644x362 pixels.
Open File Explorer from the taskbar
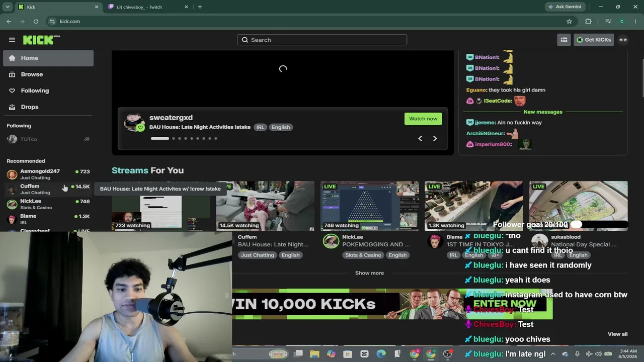[x=314, y=354]
